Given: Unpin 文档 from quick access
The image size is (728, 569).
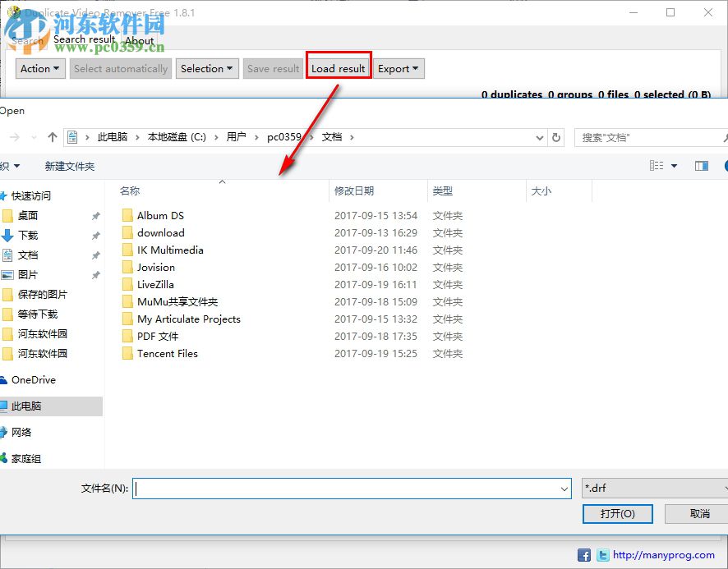Looking at the screenshot, I should pos(96,255).
